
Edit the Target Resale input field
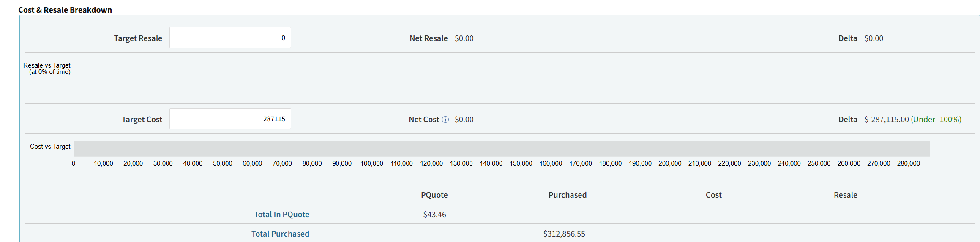click(230, 38)
